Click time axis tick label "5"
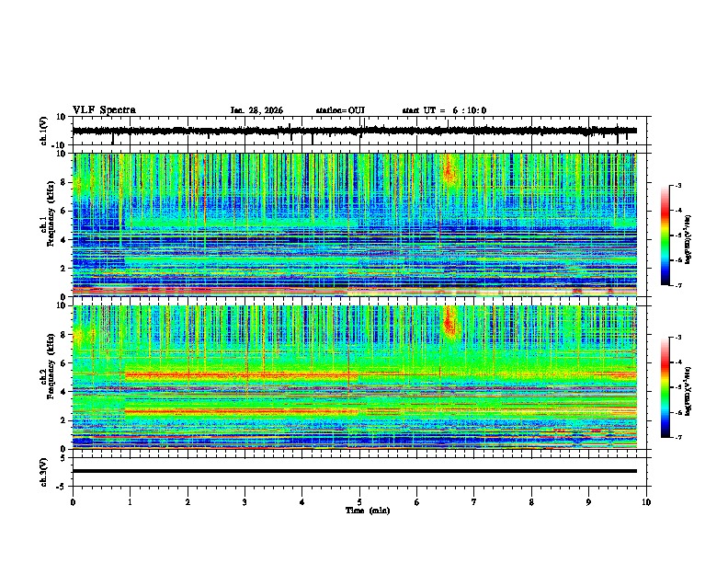This screenshot has width=728, height=563. point(359,502)
